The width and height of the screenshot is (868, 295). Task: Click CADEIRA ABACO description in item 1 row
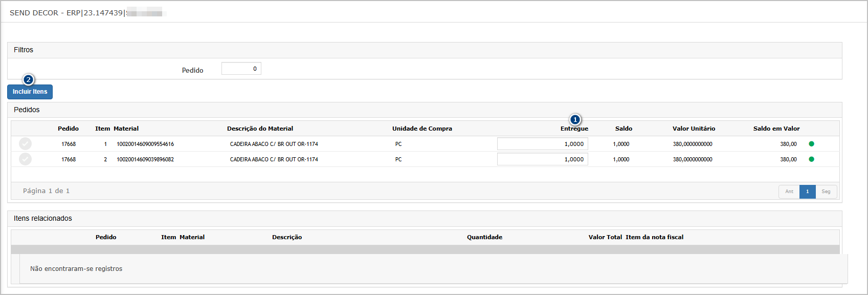(274, 144)
